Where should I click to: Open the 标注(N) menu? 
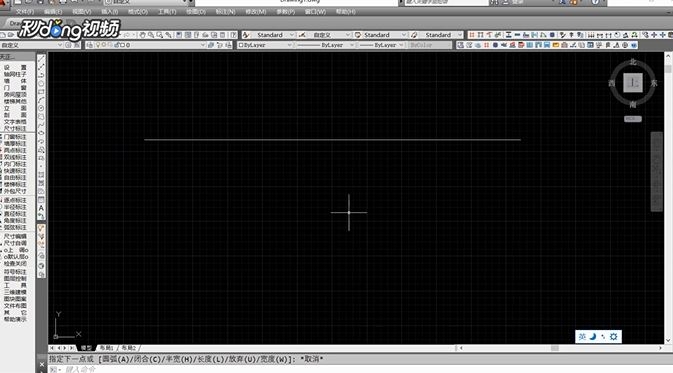point(225,12)
